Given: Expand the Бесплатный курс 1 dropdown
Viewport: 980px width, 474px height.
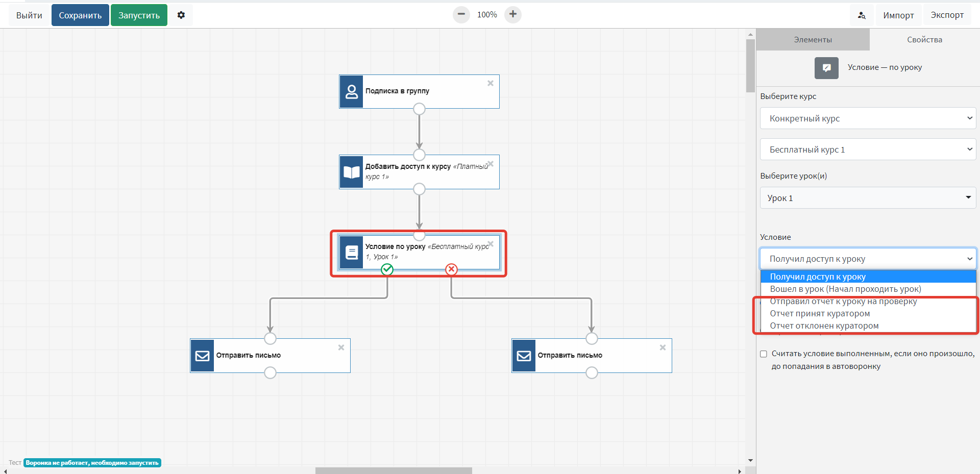Looking at the screenshot, I should point(868,149).
